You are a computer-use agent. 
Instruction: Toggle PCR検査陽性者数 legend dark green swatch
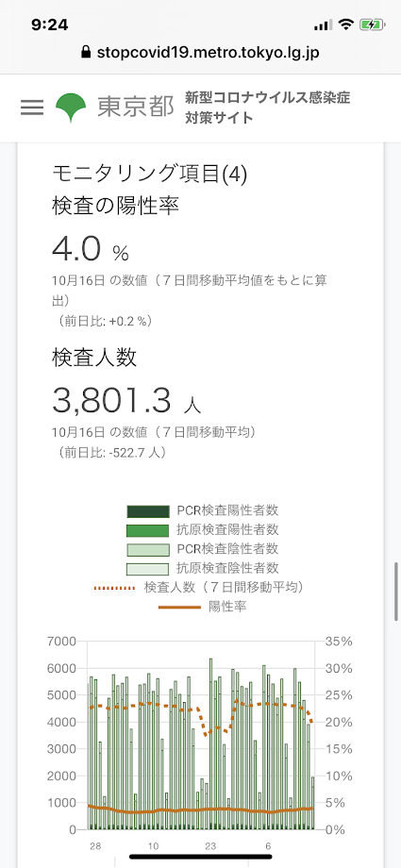pyautogui.click(x=147, y=511)
